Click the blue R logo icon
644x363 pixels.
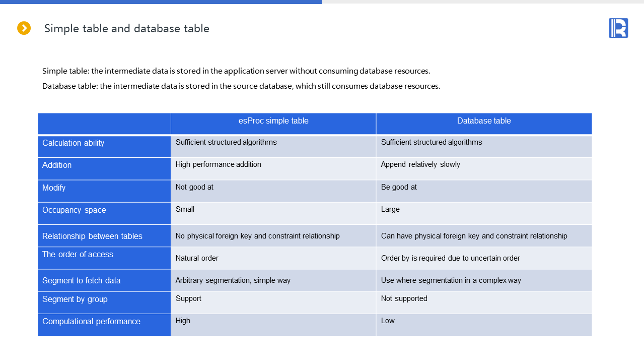click(x=618, y=28)
